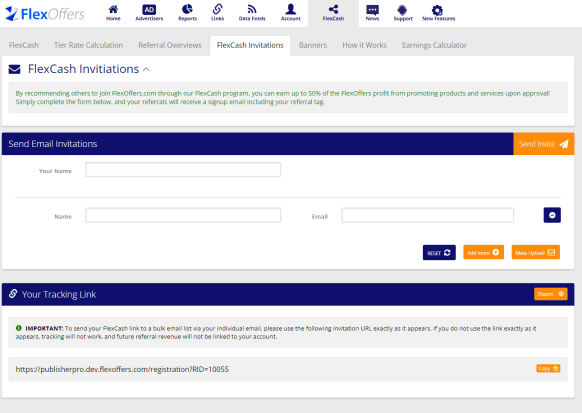Click the Email field label
This screenshot has width=582, height=413.
pyautogui.click(x=320, y=217)
